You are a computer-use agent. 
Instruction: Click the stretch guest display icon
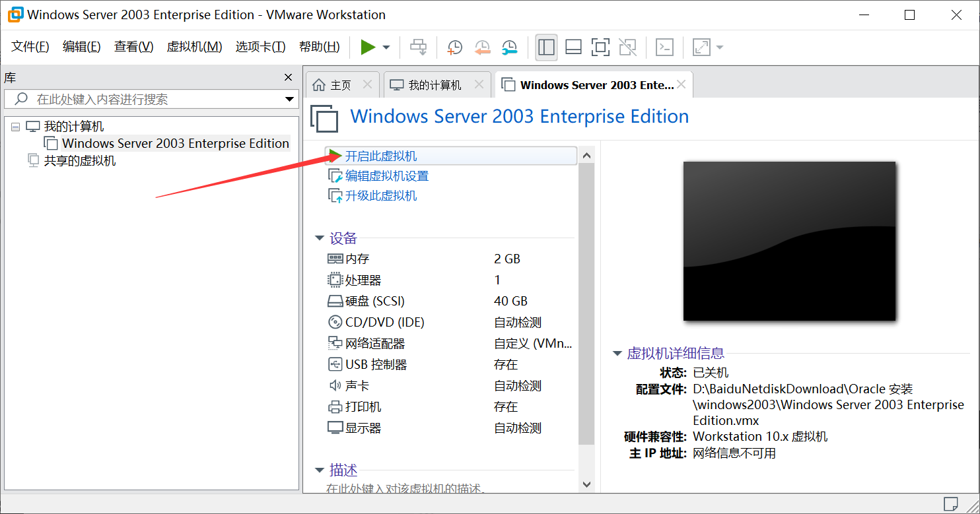(x=701, y=47)
